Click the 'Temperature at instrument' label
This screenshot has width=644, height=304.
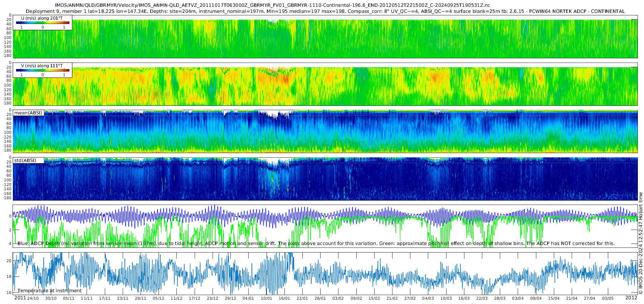click(x=49, y=291)
